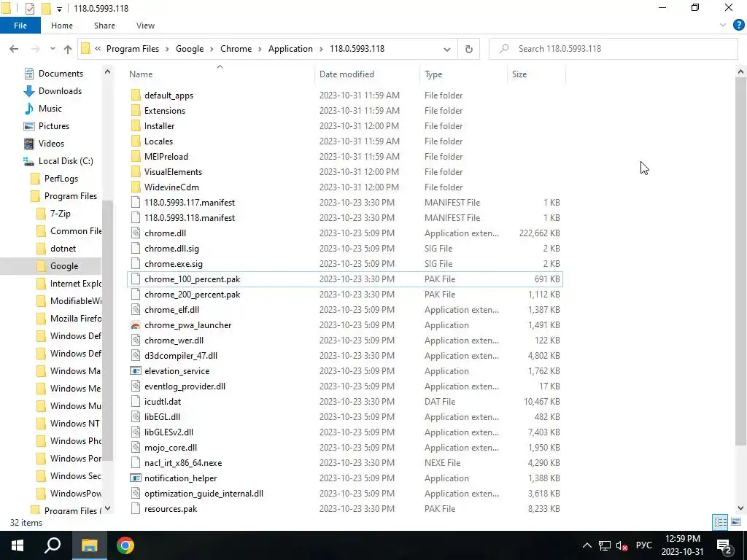Expand the address bar history dropdown
This screenshot has height=560, width=747.
(447, 49)
